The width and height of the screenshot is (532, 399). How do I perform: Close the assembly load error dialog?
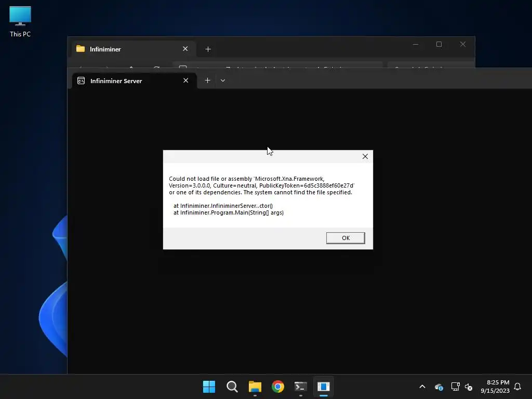click(x=365, y=156)
